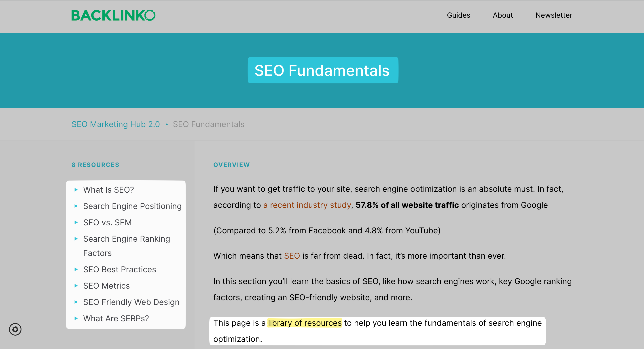The height and width of the screenshot is (349, 644).
Task: Open the Guides menu item
Action: pyautogui.click(x=458, y=15)
